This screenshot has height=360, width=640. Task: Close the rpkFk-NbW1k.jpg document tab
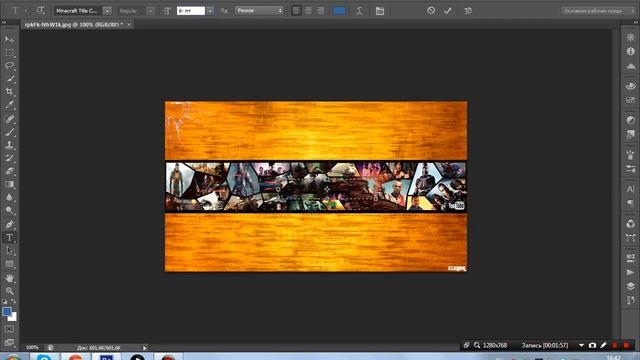coord(129,24)
